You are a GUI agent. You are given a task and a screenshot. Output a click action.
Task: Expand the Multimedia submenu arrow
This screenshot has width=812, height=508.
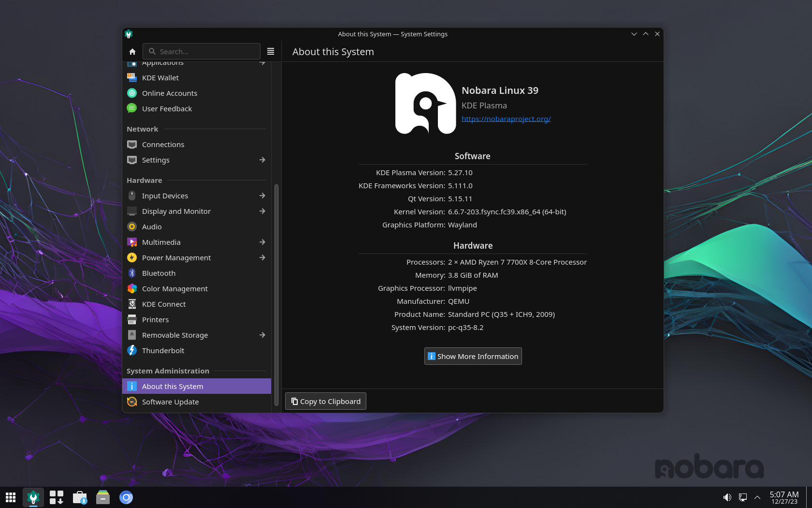(x=262, y=242)
